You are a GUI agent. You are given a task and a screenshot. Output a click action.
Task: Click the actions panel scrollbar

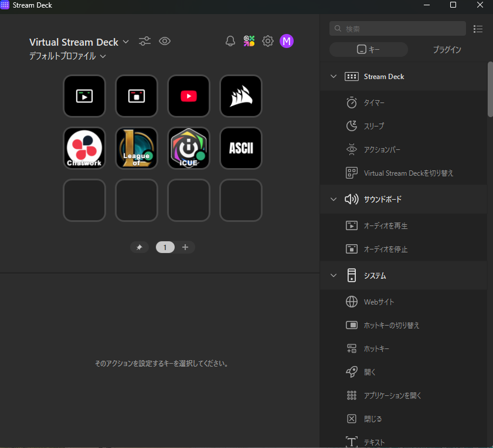(490, 90)
